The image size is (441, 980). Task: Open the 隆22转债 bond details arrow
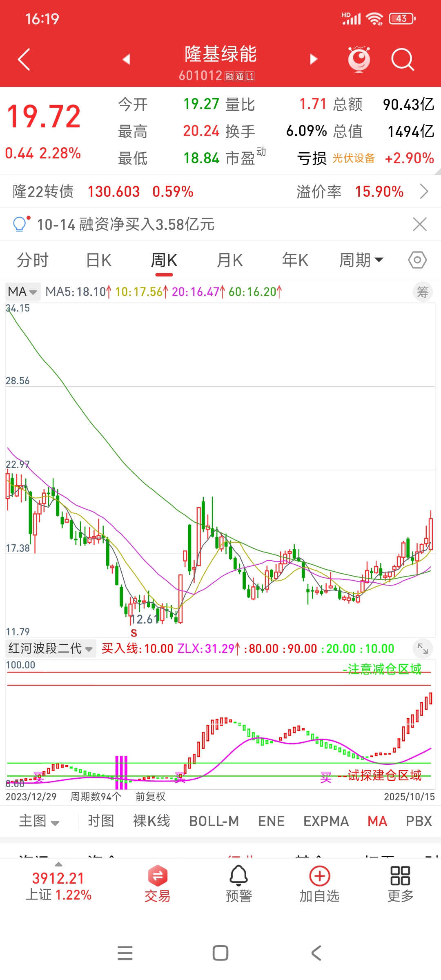[424, 191]
